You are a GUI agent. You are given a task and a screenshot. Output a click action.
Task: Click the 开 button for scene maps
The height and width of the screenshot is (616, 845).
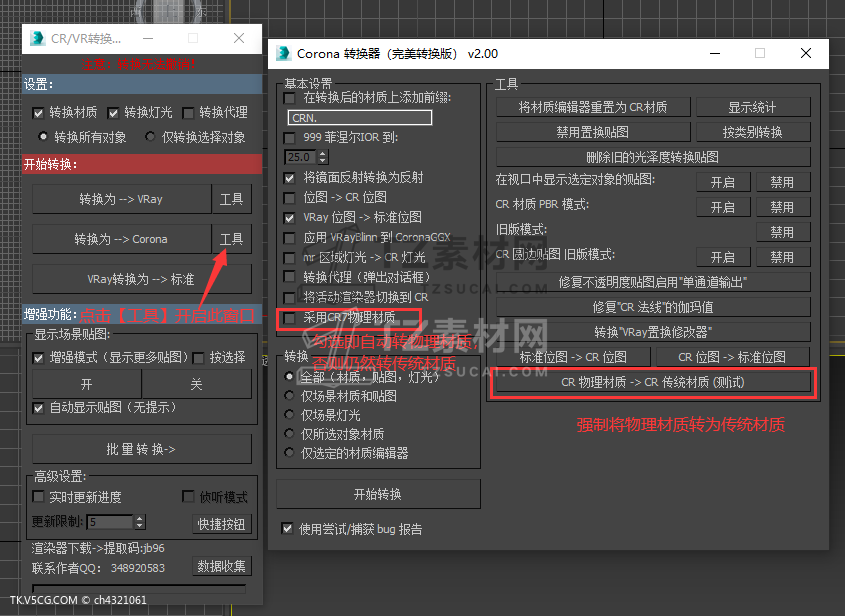pyautogui.click(x=87, y=384)
